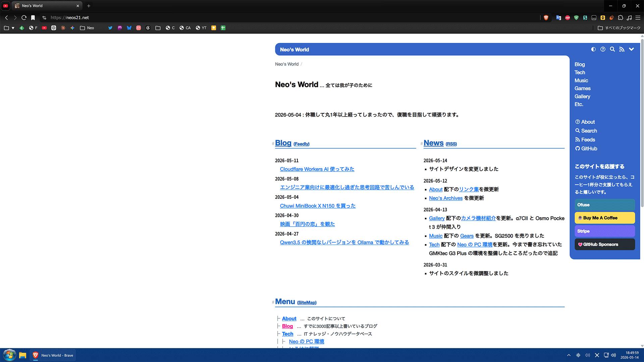Reload the page with the refresh icon
Viewport: 644px width, 362px height.
click(x=24, y=17)
